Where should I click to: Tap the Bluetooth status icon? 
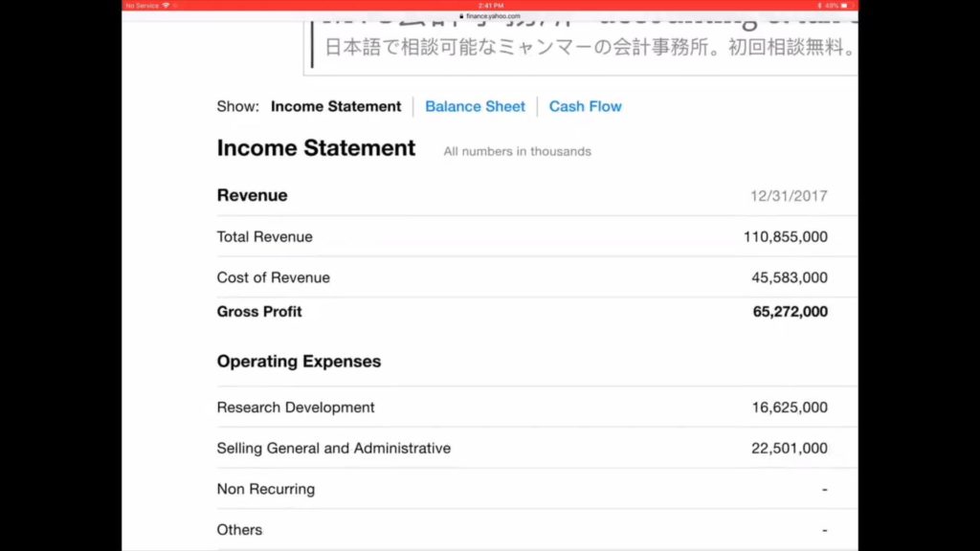(x=819, y=5)
